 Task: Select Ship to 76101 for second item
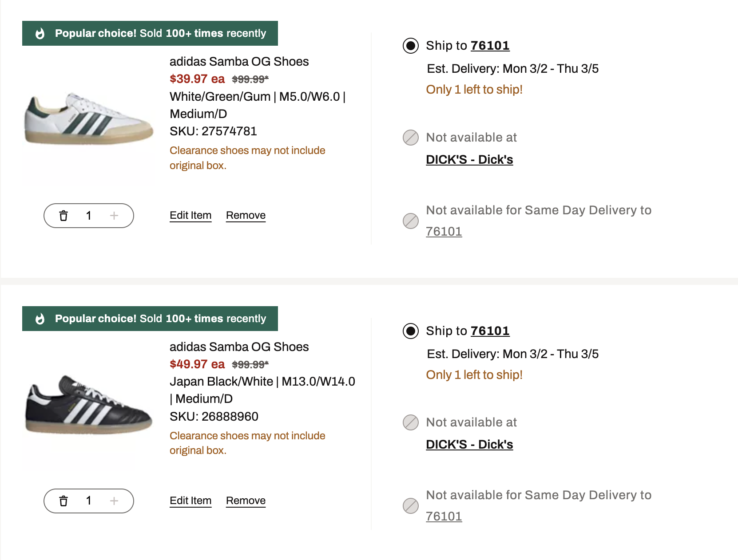411,331
